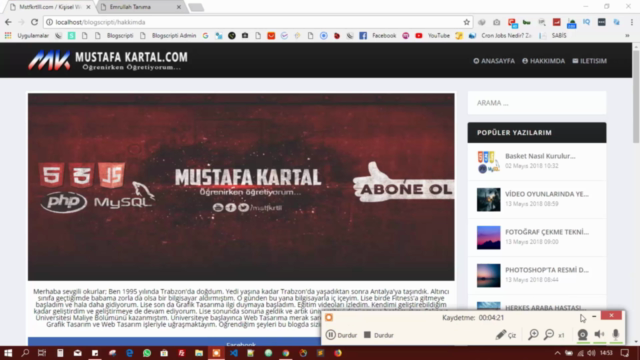Stop recording with the square Durdur button
The height and width of the screenshot is (360, 640).
[x=379, y=335]
